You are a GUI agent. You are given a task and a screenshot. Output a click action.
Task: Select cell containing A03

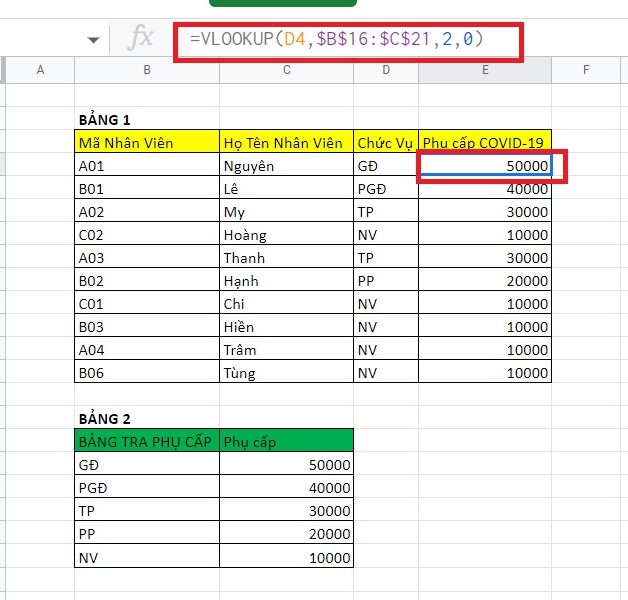tap(147, 257)
